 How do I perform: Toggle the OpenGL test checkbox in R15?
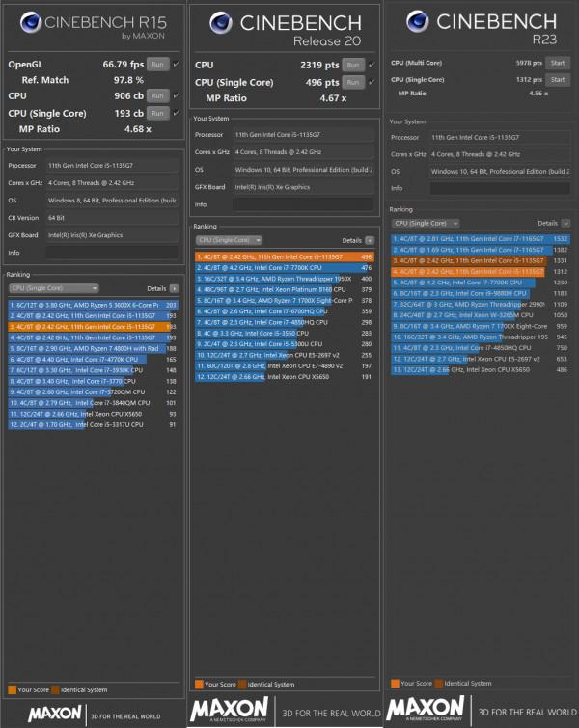(176, 64)
